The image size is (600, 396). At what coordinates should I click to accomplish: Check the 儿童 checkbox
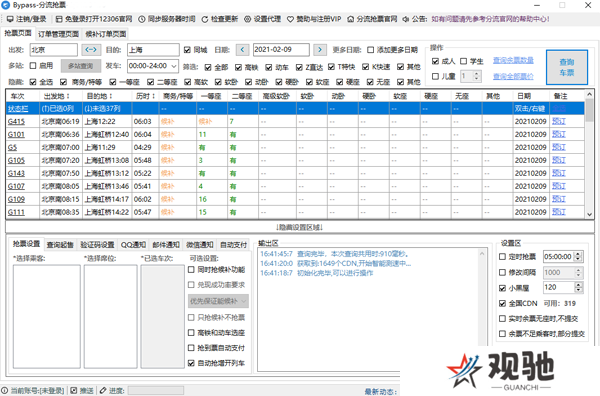click(x=435, y=77)
